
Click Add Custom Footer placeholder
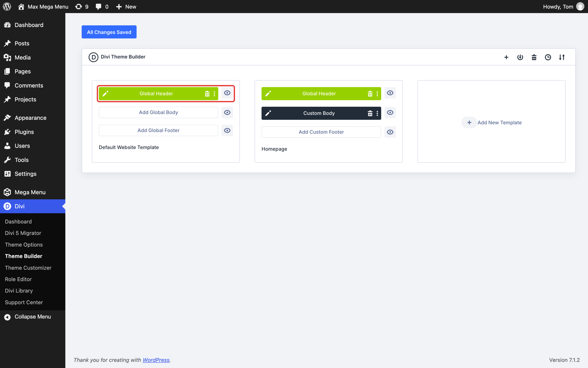pyautogui.click(x=321, y=132)
